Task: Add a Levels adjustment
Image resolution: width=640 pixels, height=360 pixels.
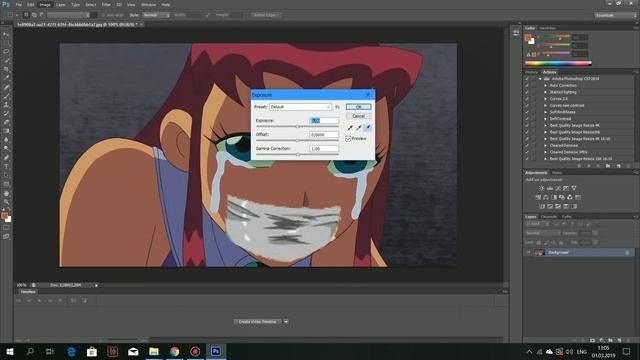Action: point(550,188)
